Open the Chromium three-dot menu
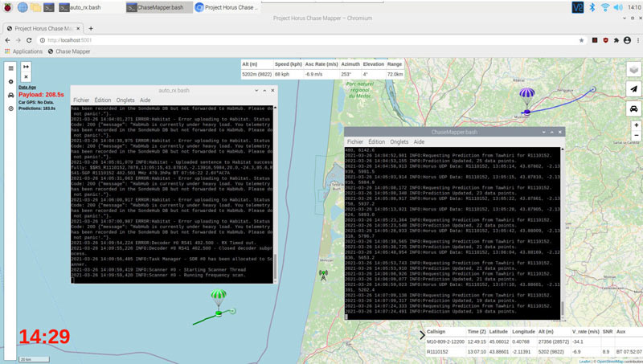 tap(638, 40)
